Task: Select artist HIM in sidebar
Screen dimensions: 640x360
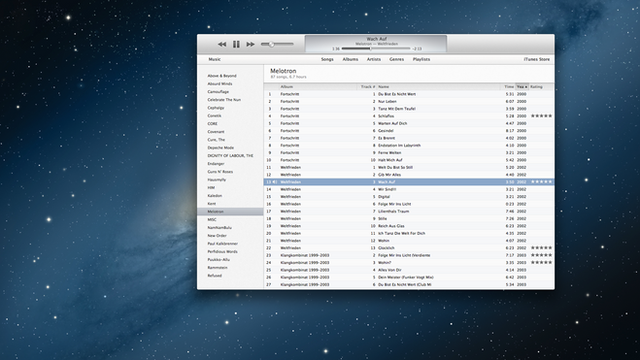Action: pos(211,188)
